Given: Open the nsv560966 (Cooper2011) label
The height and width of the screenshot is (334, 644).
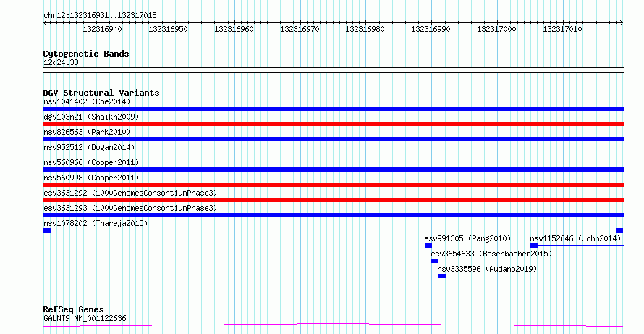Looking at the screenshot, I should tap(91, 162).
